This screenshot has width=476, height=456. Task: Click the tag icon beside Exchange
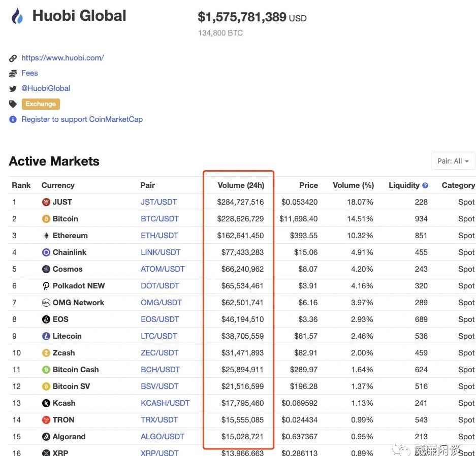tap(13, 104)
